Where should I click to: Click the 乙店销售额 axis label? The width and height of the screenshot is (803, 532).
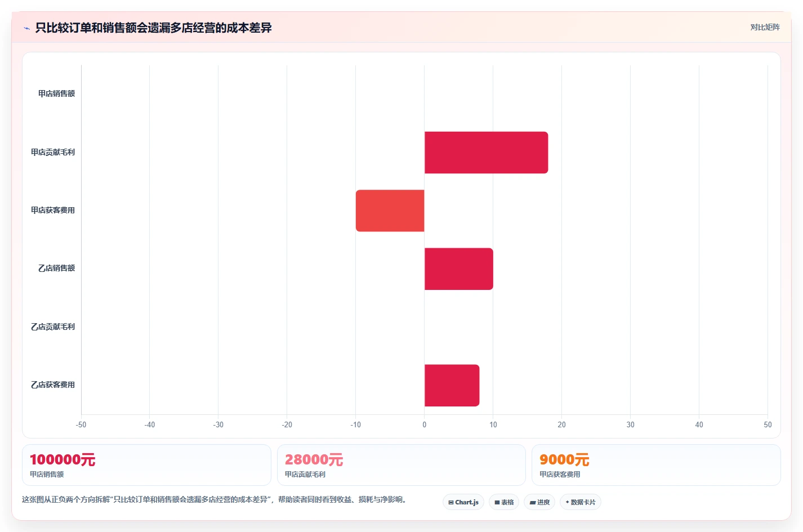pos(56,268)
